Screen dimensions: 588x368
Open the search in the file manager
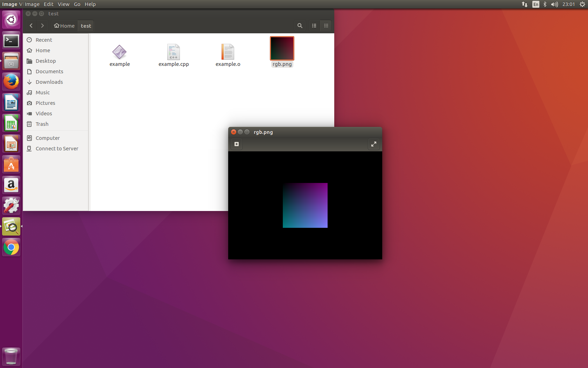tap(300, 26)
